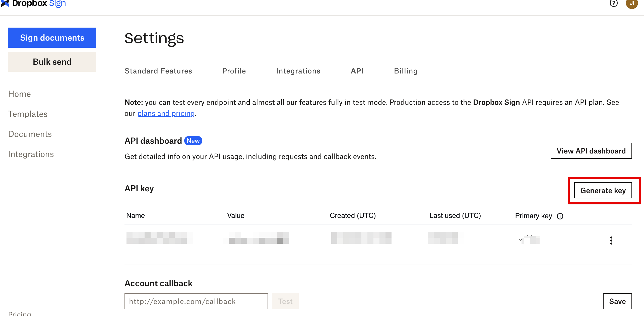Click the help question mark icon
The width and height of the screenshot is (644, 316).
[614, 3]
